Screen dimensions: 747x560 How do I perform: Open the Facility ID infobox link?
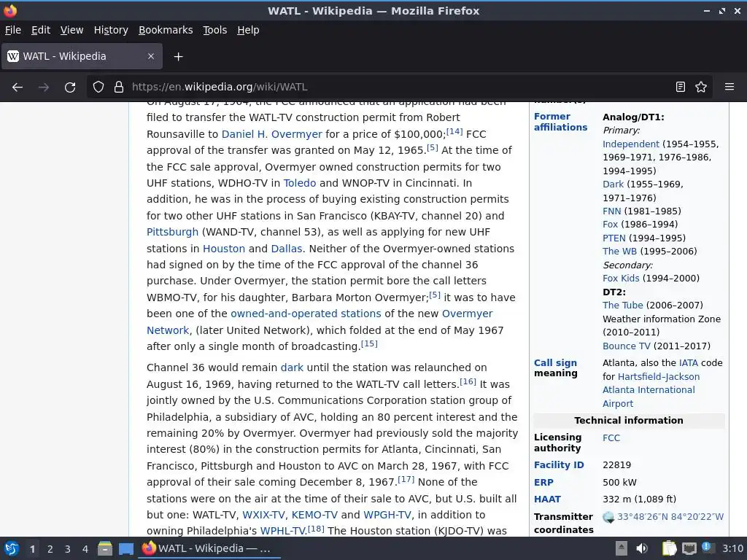(x=559, y=464)
